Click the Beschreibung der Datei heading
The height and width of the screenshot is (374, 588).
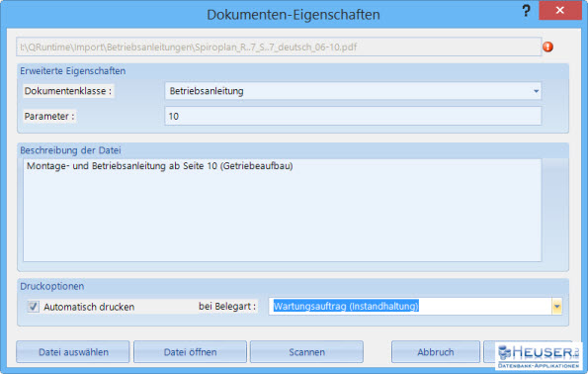coord(70,150)
